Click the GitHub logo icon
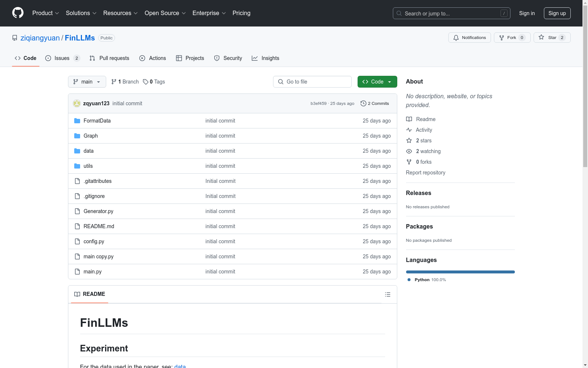 (18, 13)
